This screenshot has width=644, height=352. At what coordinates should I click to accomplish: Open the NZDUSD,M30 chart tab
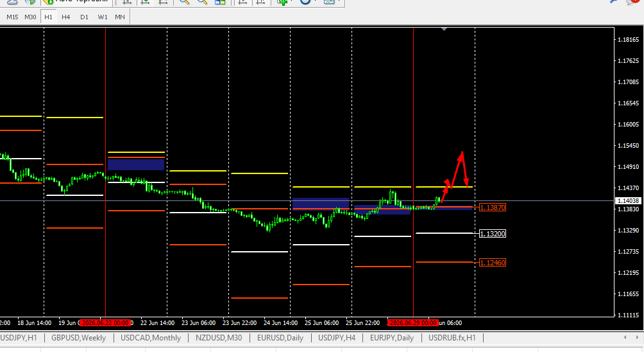click(219, 338)
